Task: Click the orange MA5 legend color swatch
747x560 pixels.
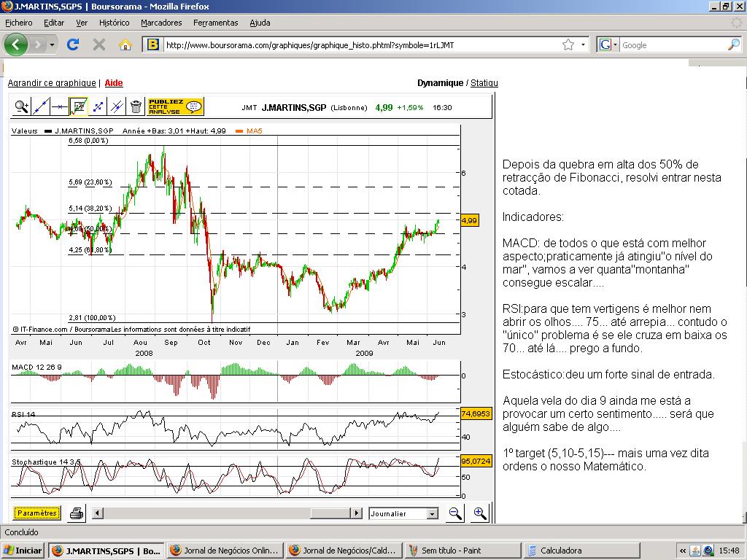Action: (x=239, y=131)
